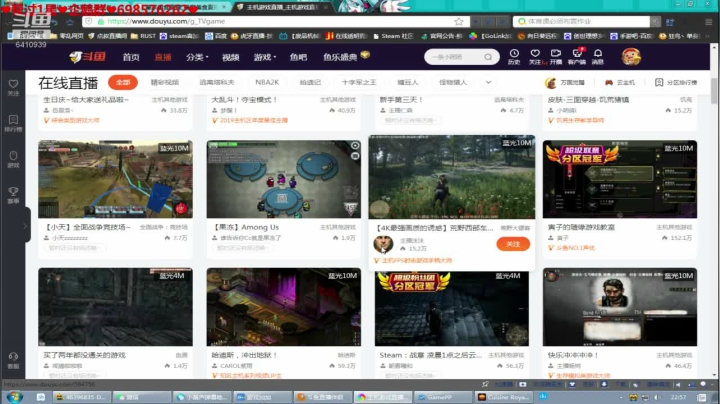Click the streamer avatar on the hovered card

point(383,244)
